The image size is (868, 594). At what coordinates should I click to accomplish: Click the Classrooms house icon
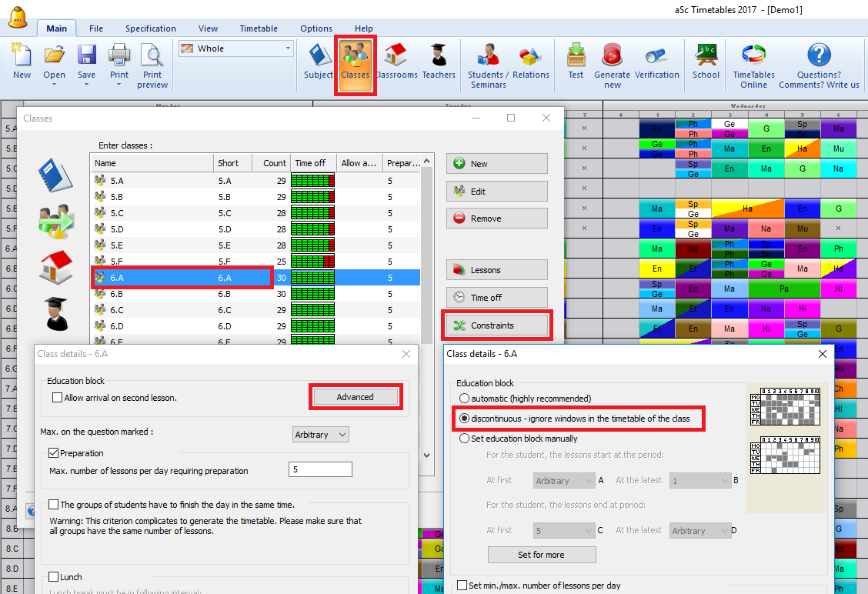[396, 61]
